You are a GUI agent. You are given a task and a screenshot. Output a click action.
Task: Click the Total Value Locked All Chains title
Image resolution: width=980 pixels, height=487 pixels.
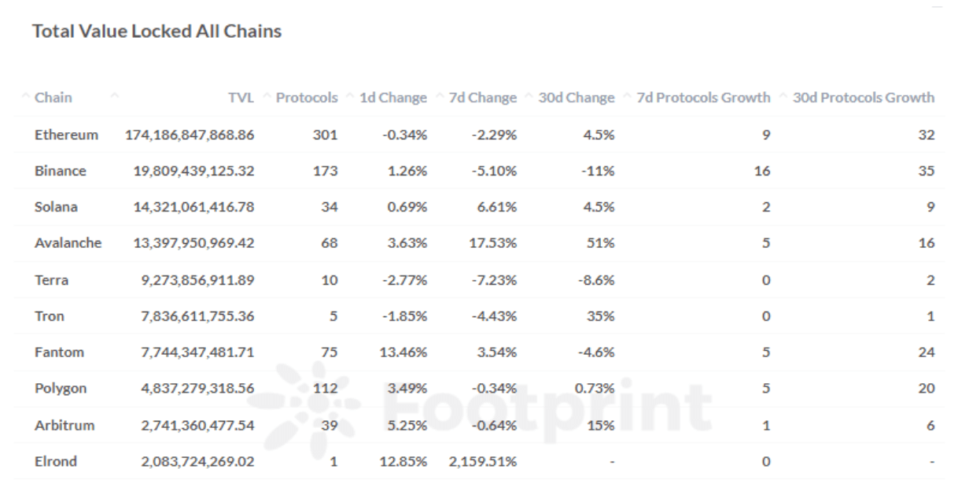click(157, 32)
